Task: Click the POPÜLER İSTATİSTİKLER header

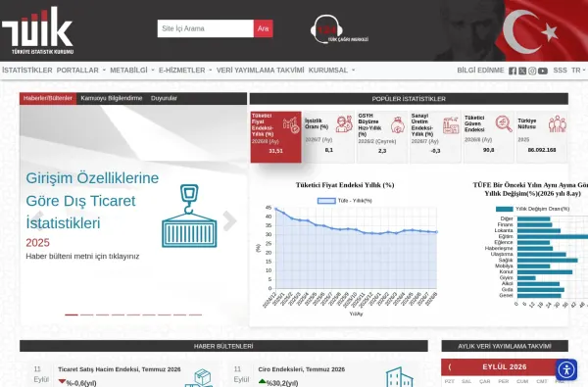Action: 409,99
